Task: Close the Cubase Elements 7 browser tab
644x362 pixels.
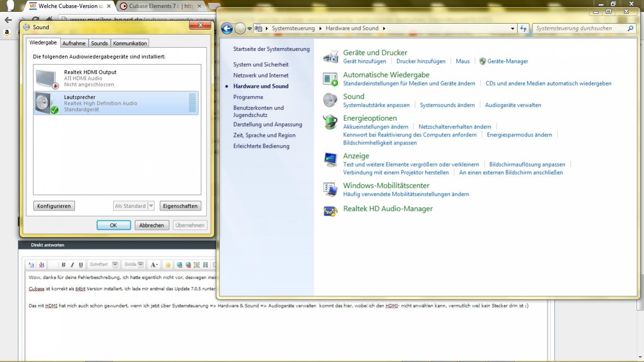Action: click(x=199, y=6)
